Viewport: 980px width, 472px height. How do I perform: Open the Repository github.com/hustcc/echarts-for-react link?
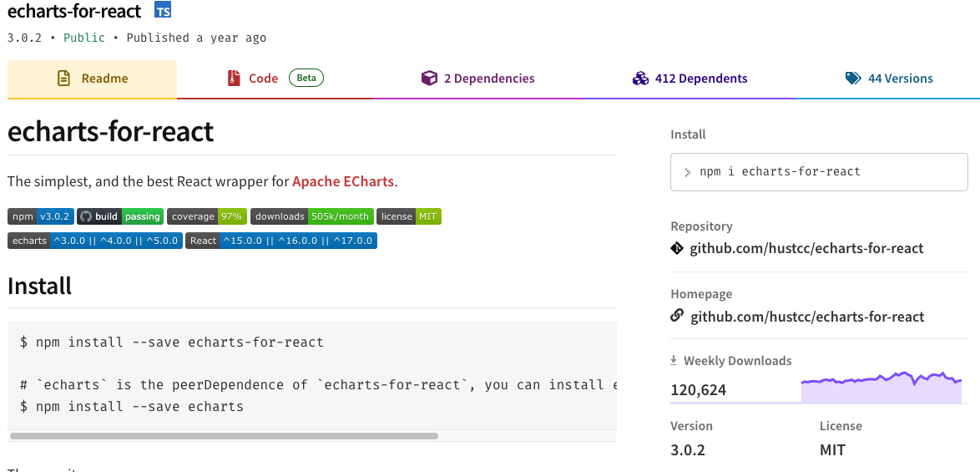coord(806,249)
